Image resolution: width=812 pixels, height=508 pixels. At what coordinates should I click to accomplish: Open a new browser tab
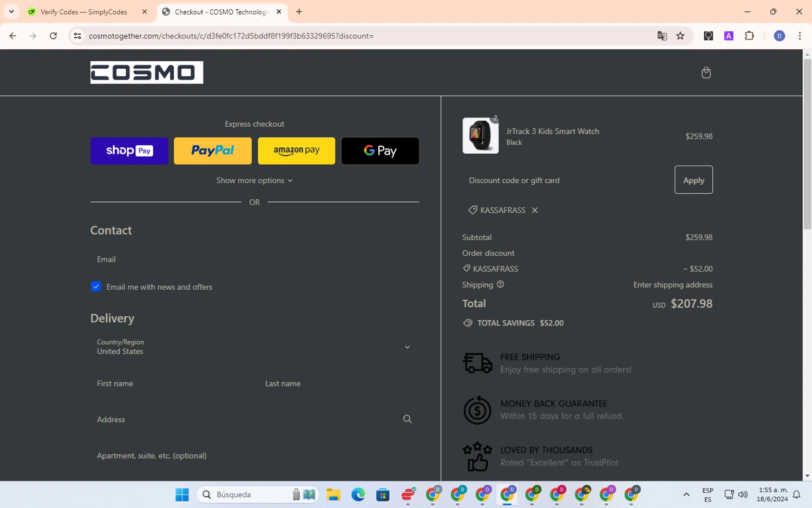click(x=299, y=11)
